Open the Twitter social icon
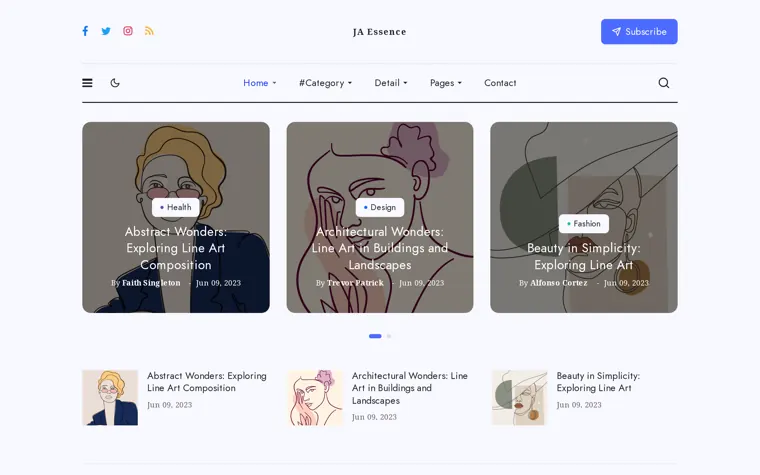760x475 pixels. pos(106,31)
